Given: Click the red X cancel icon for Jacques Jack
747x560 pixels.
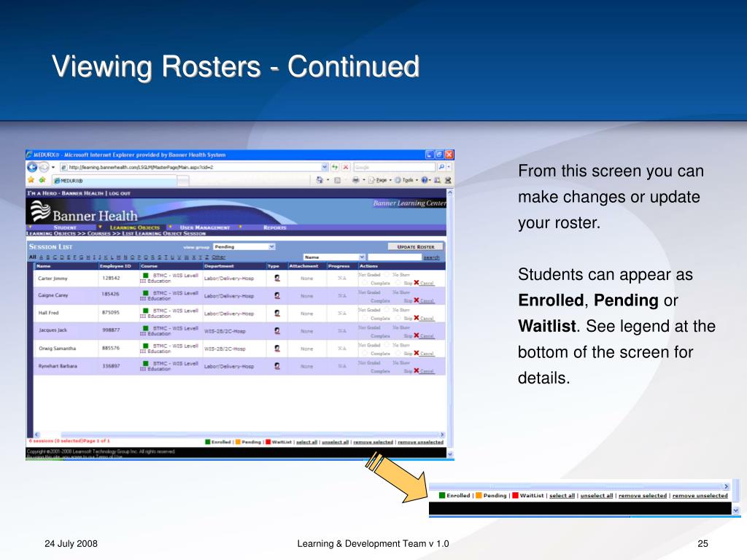Looking at the screenshot, I should coord(417,335).
